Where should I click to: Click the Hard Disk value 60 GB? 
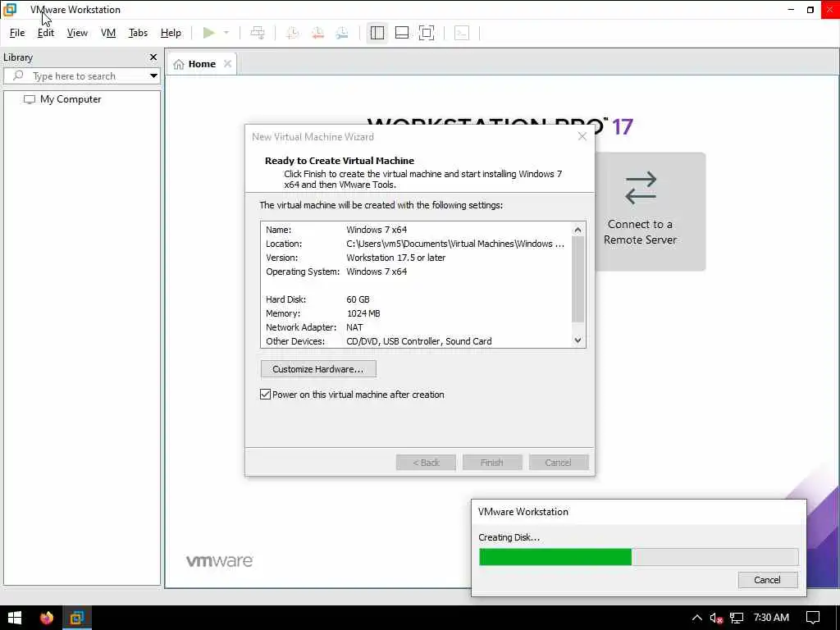point(358,299)
